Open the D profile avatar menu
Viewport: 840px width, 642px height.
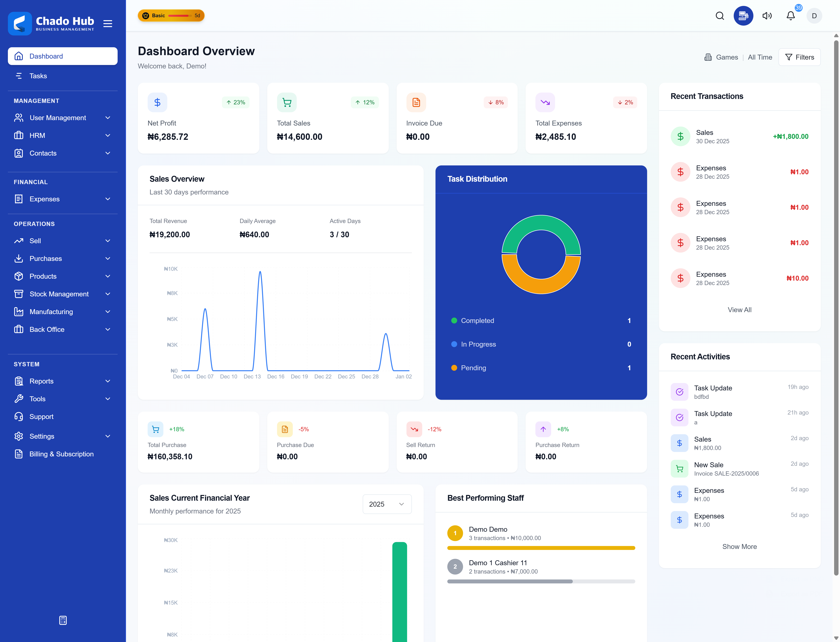click(814, 16)
